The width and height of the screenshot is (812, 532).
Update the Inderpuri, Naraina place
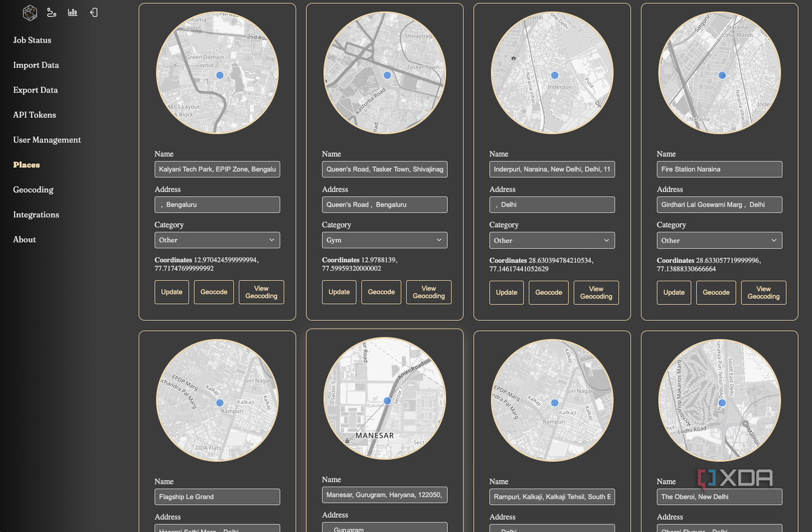[x=506, y=292]
